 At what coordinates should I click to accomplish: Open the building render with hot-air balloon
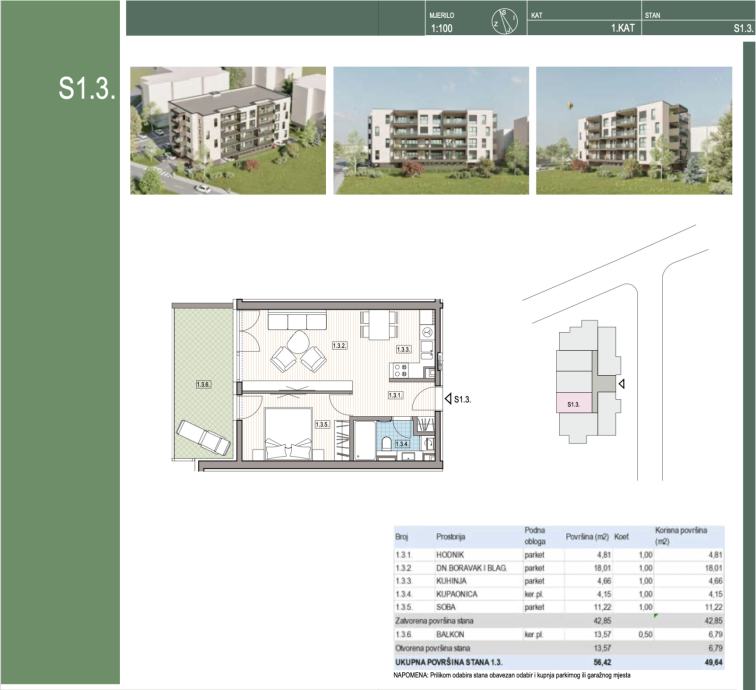click(634, 130)
